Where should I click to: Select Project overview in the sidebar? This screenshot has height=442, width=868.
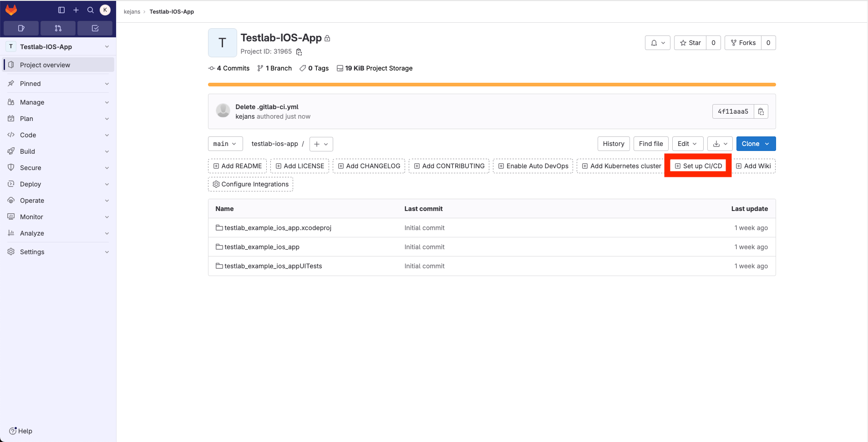(x=58, y=65)
